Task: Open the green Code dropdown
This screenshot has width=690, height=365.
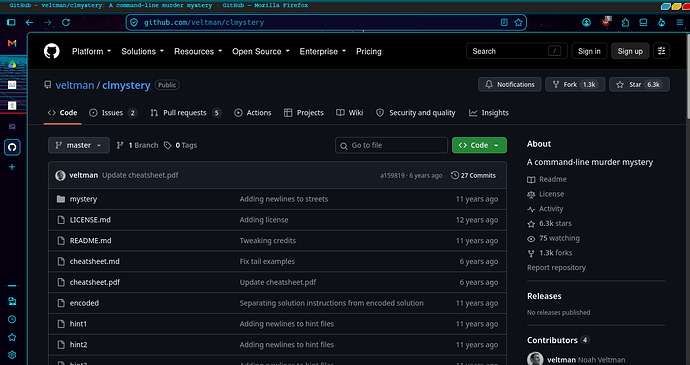Action: click(479, 145)
